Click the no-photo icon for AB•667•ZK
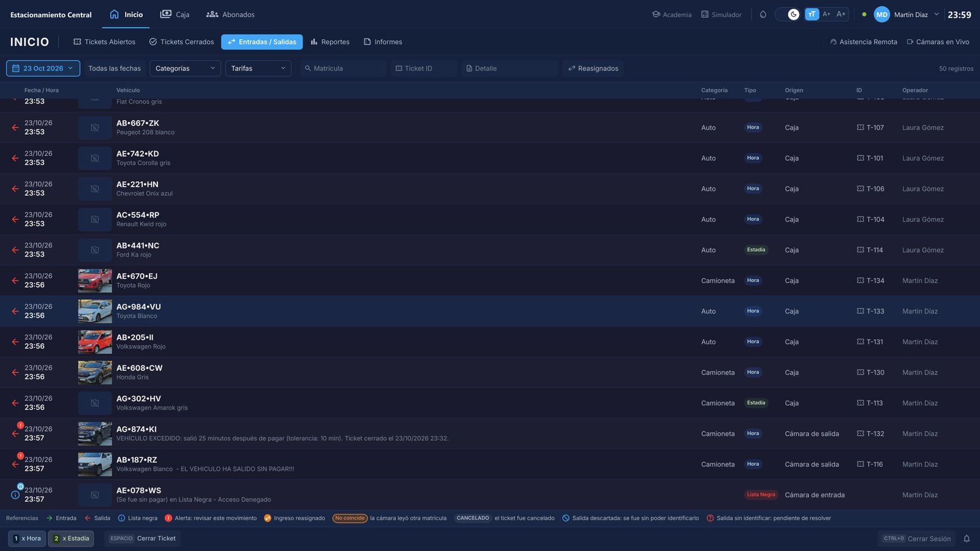 (95, 127)
